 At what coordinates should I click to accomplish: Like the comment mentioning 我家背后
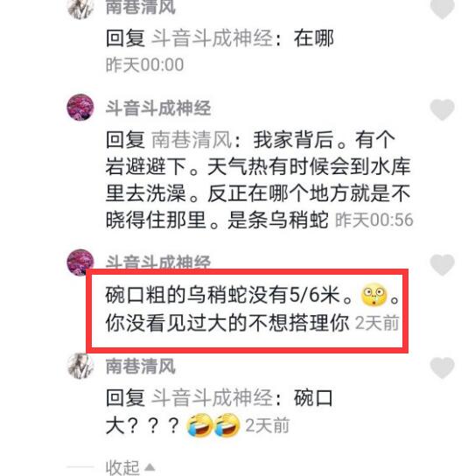coord(443,109)
